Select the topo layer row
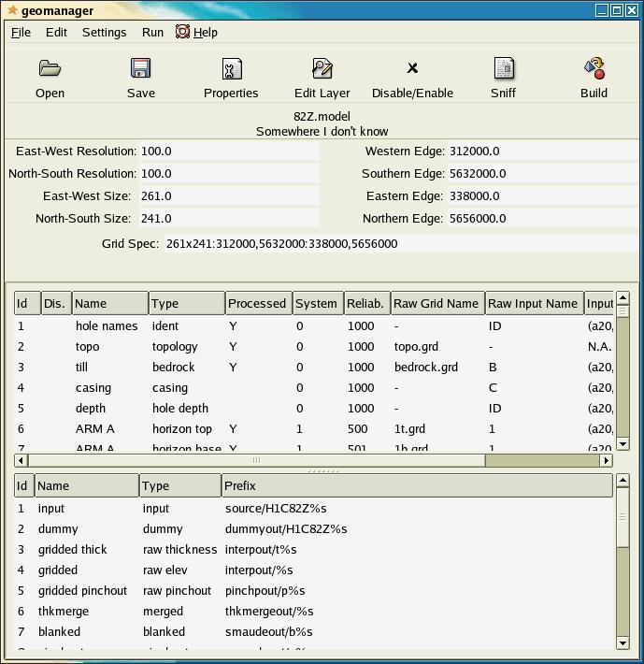Screen dimensions: 644x664 87,346
